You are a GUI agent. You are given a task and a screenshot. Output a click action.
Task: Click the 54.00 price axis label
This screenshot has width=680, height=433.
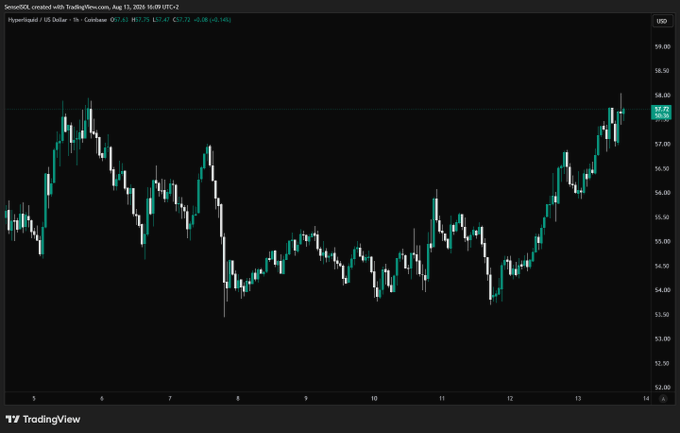point(662,290)
